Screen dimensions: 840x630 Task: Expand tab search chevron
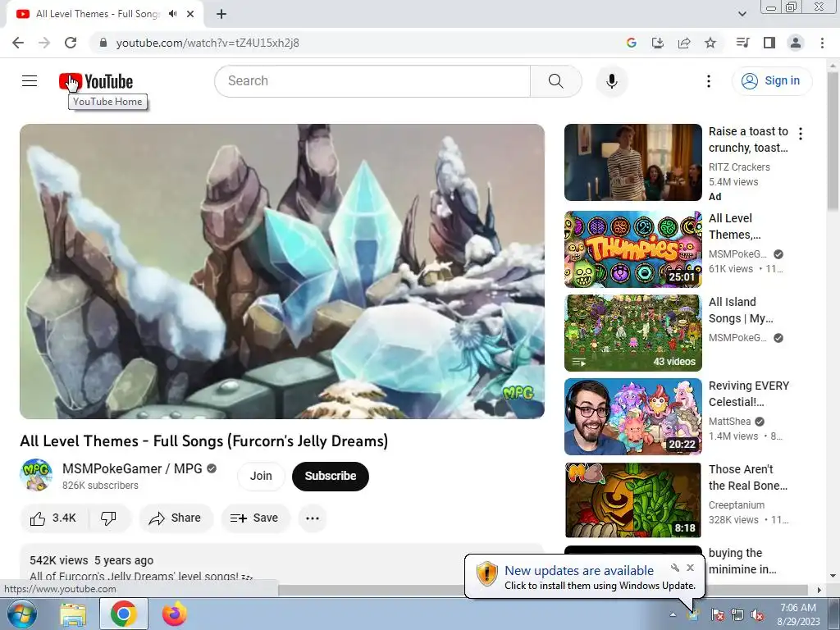(742, 14)
